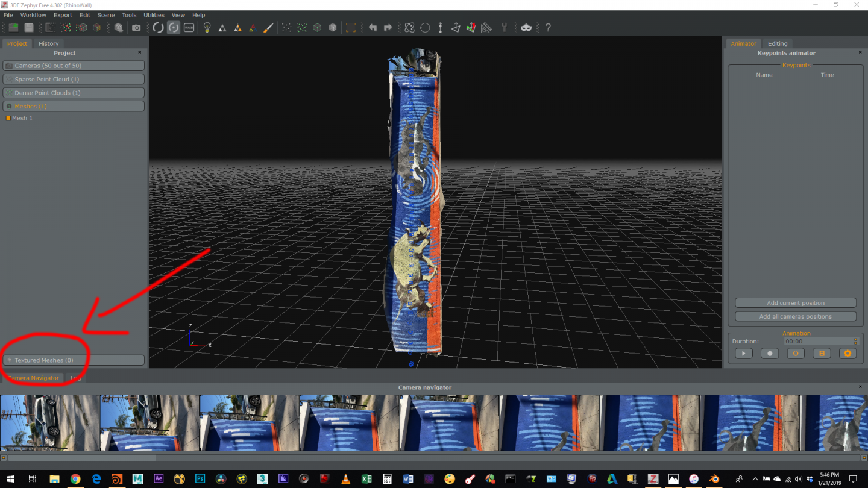Open Photoshop from taskbar
The image size is (868, 488).
200,479
